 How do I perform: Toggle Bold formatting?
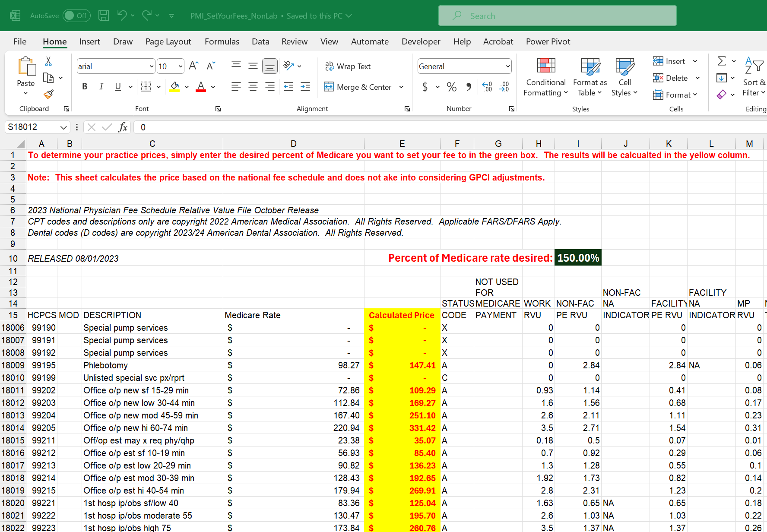[85, 87]
